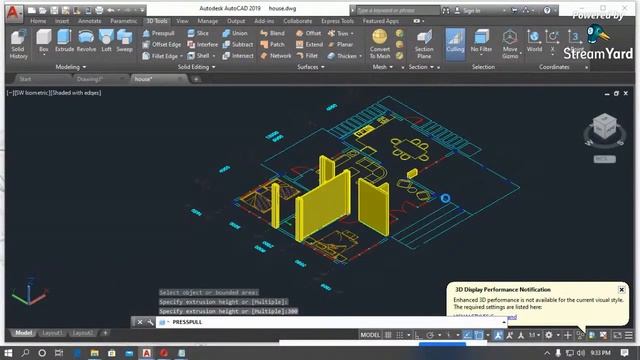The height and width of the screenshot is (360, 640).
Task: Expand the Section panel
Action: (421, 67)
